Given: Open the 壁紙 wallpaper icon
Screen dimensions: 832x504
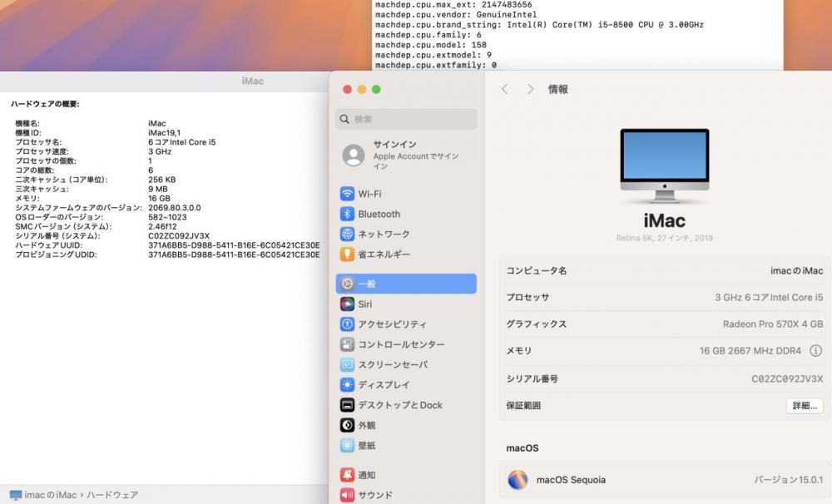Looking at the screenshot, I should tap(347, 445).
